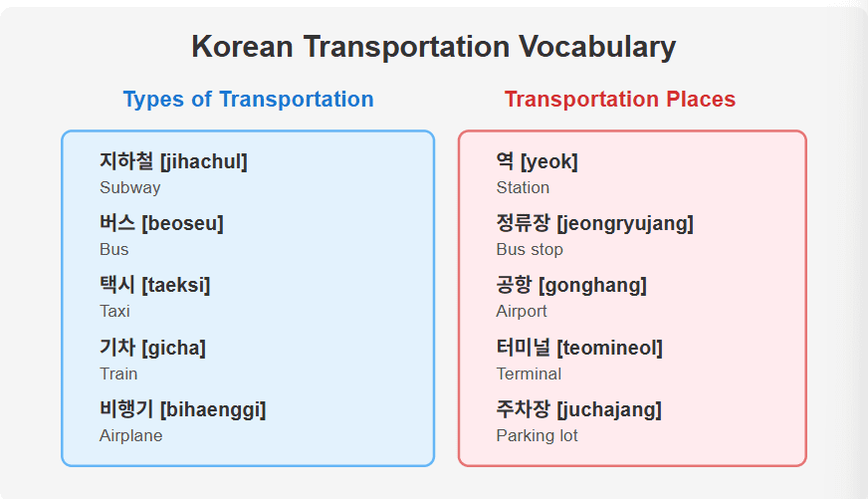Click the 지하철 [jihachul] word
868x499 pixels.
[173, 161]
